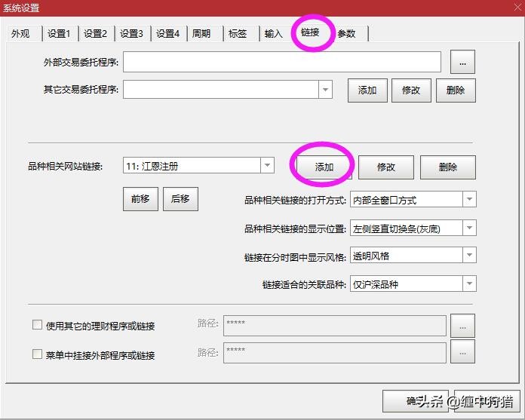Click the 路径 field for 菜单挂接外部程序
This screenshot has width=525, height=420.
click(335, 352)
